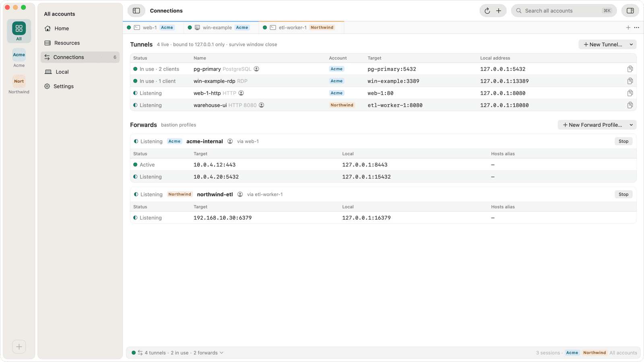Copy win-example-rdp local address icon
The width and height of the screenshot is (644, 362).
tap(630, 81)
